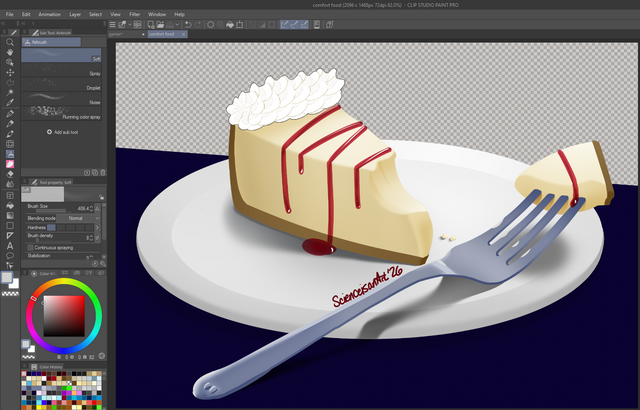Viewport: 640px width, 410px height.
Task: Toggle Snap to Grid in command bar
Action: (x=304, y=24)
